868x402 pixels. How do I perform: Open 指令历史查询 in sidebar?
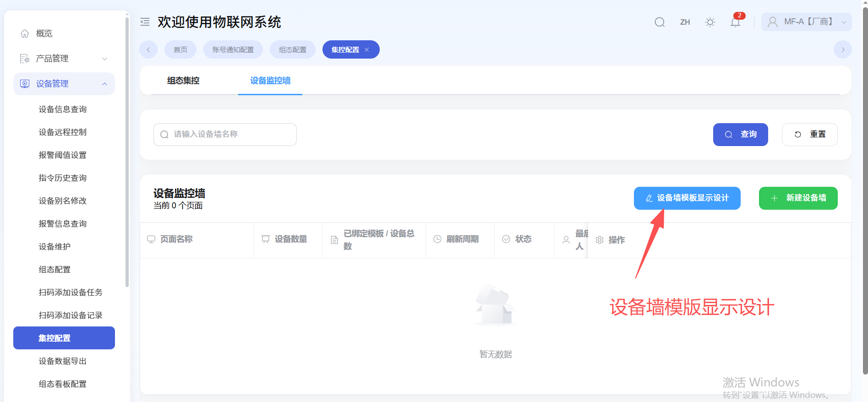point(64,178)
